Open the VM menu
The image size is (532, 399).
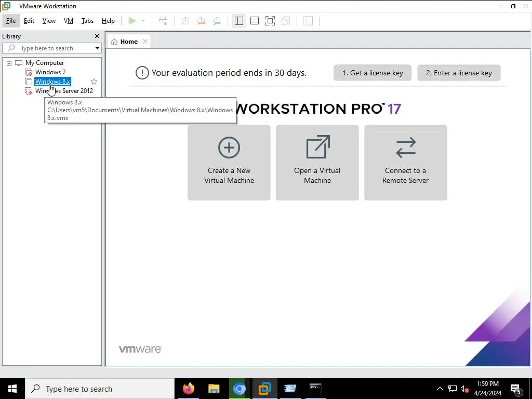point(69,21)
